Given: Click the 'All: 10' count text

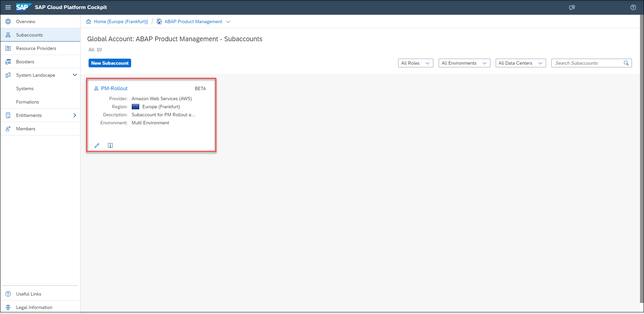Looking at the screenshot, I should point(95,50).
